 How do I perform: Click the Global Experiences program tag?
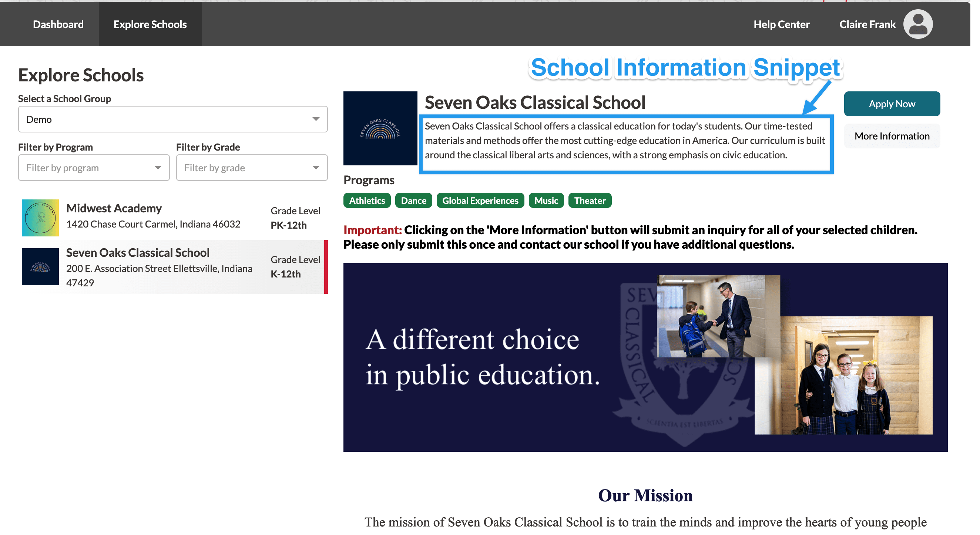tap(480, 201)
